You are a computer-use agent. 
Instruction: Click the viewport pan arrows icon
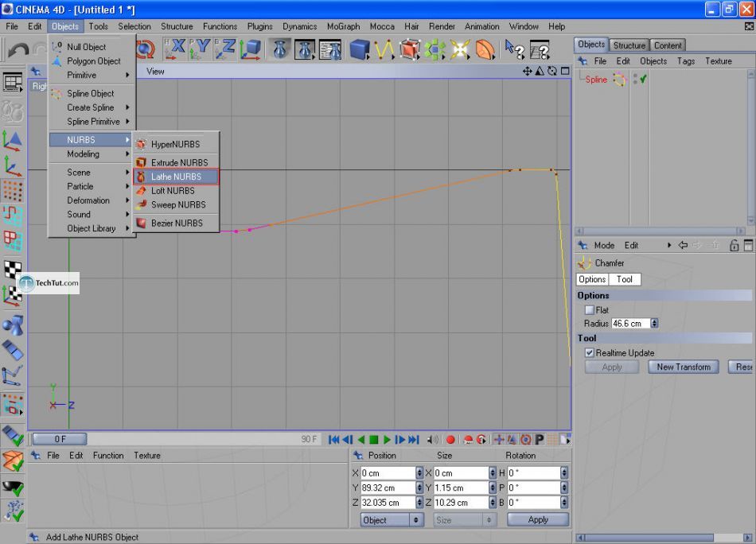coord(527,72)
